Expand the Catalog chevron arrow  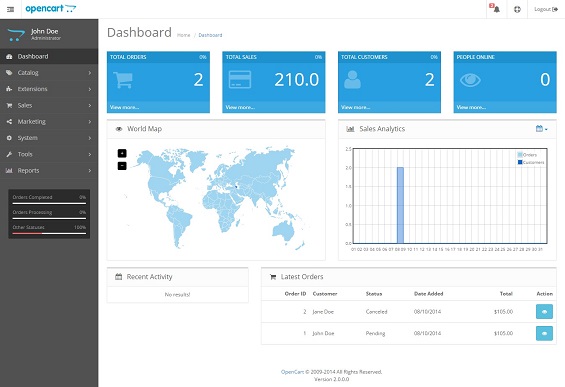tap(90, 73)
